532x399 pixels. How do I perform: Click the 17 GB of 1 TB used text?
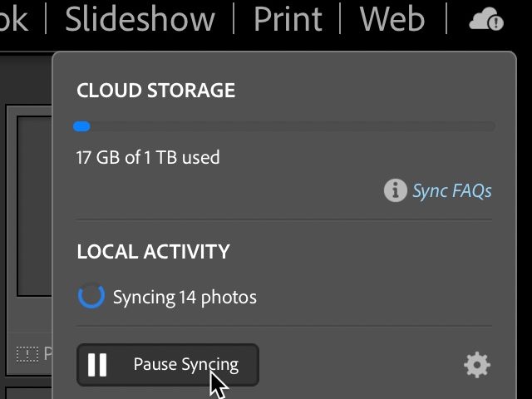148,157
